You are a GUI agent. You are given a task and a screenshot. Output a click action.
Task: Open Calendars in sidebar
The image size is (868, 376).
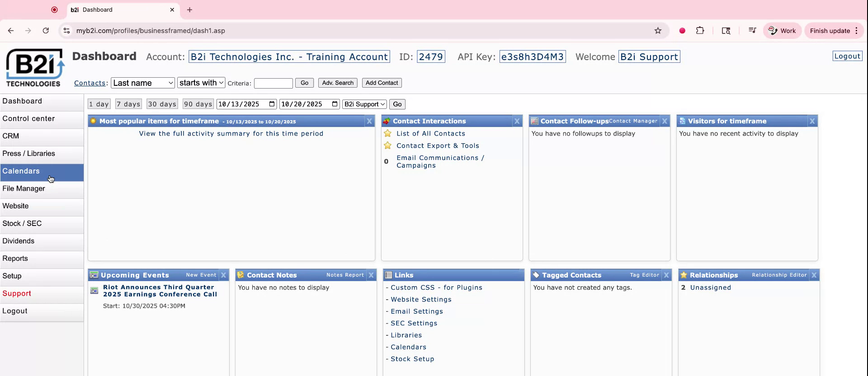(42, 171)
